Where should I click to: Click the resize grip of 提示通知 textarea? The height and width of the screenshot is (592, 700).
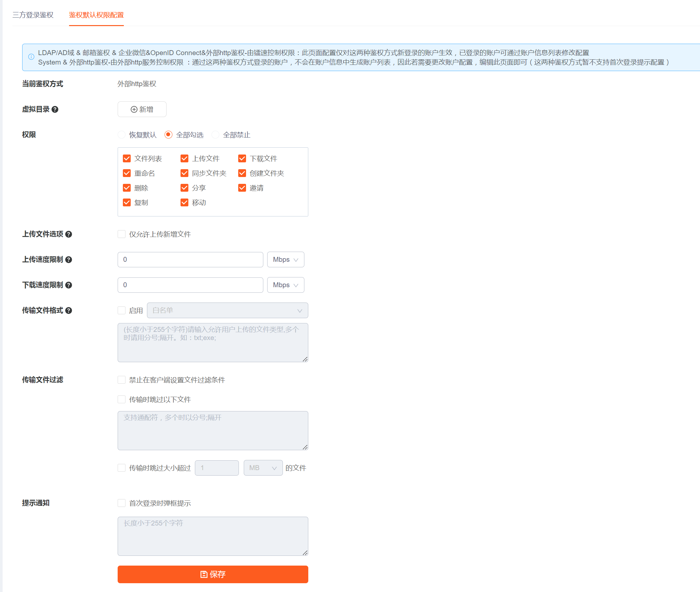point(305,553)
